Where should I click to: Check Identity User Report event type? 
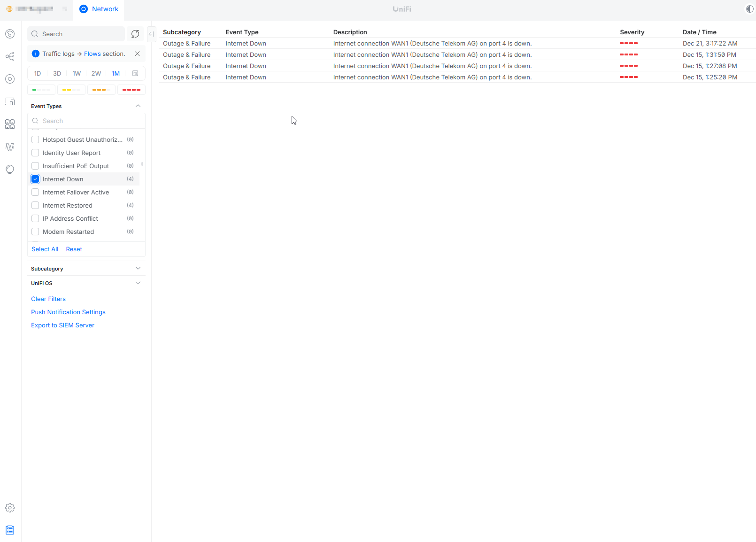point(35,153)
